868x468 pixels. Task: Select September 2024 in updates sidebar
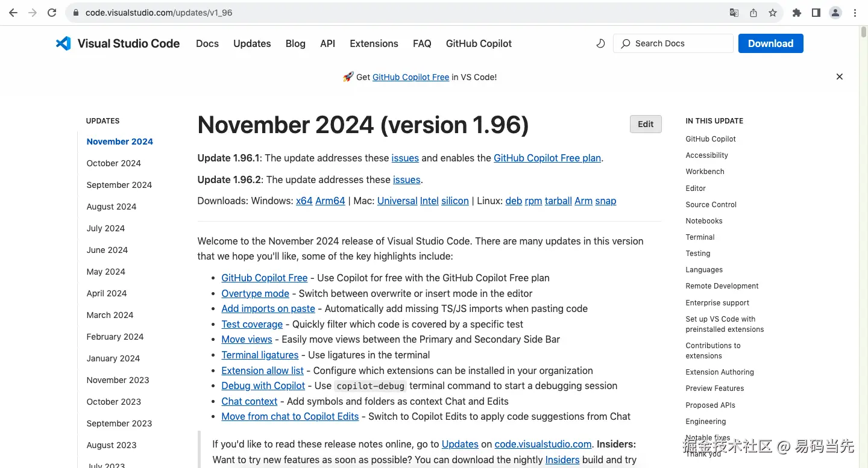pos(119,185)
